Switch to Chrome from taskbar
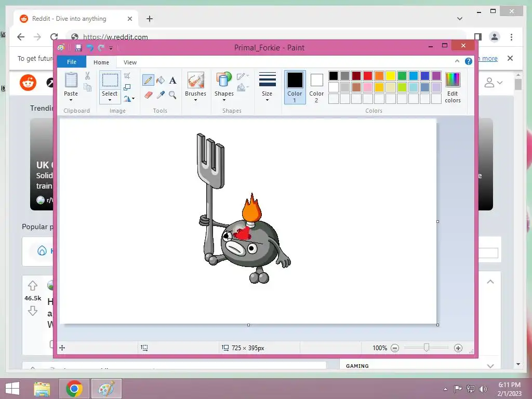This screenshot has width=532, height=399. coord(74,389)
